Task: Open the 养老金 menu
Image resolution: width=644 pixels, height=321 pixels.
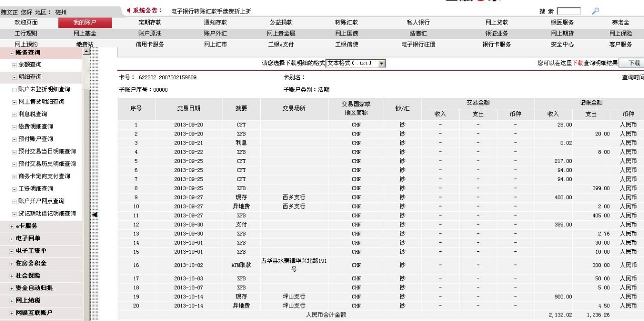Action: point(620,23)
